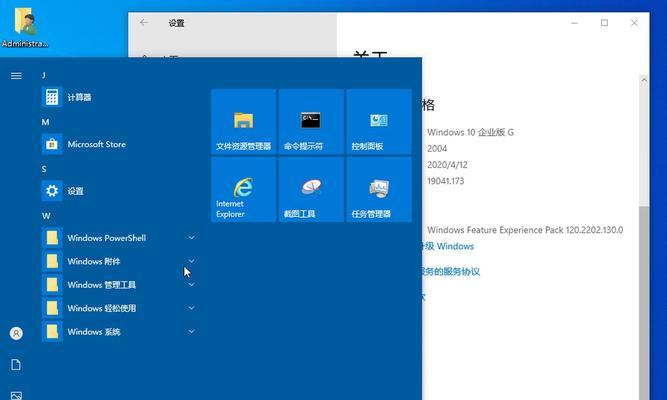
Task: Click the Settings gear icon (设置)
Action: click(x=52, y=191)
